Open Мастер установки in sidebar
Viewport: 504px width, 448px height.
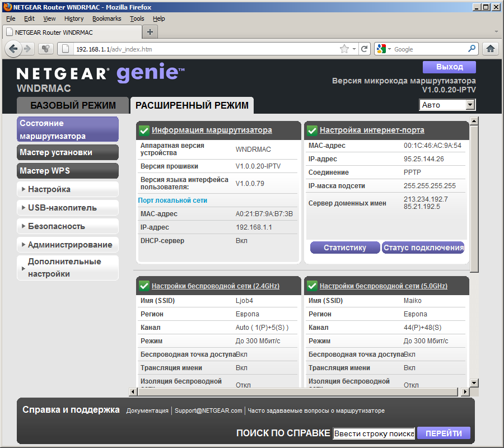click(68, 152)
